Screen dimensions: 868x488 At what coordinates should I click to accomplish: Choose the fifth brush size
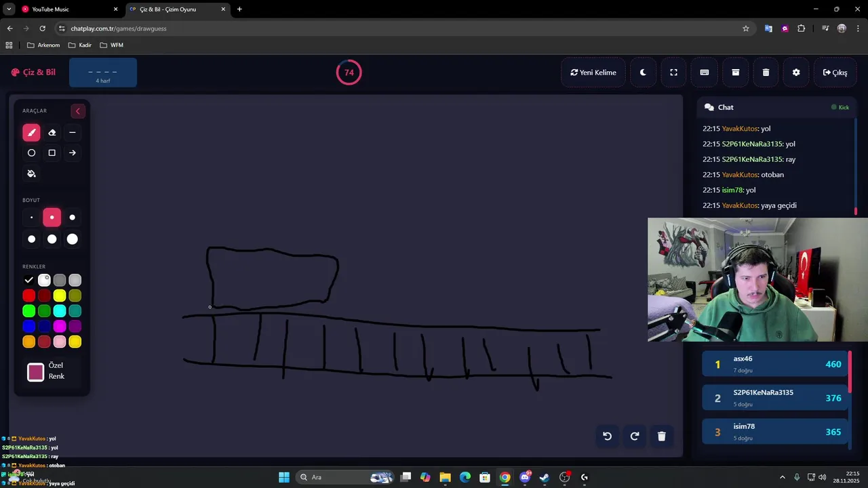coord(52,239)
